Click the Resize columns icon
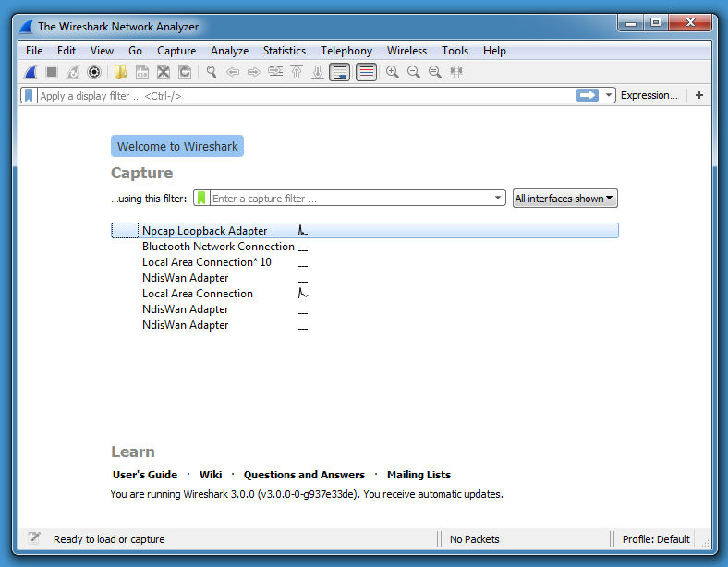Viewport: 728px width, 567px height. 456,72
